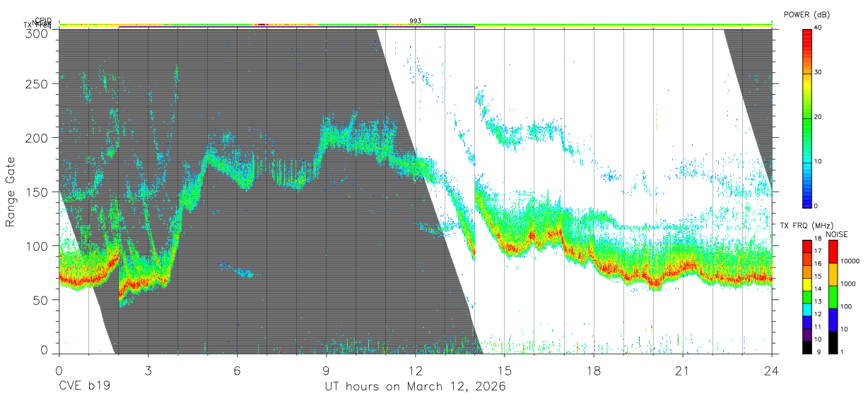Select UT hour tick 21
Image resolution: width=868 pixels, height=401 pixels.
682,370
